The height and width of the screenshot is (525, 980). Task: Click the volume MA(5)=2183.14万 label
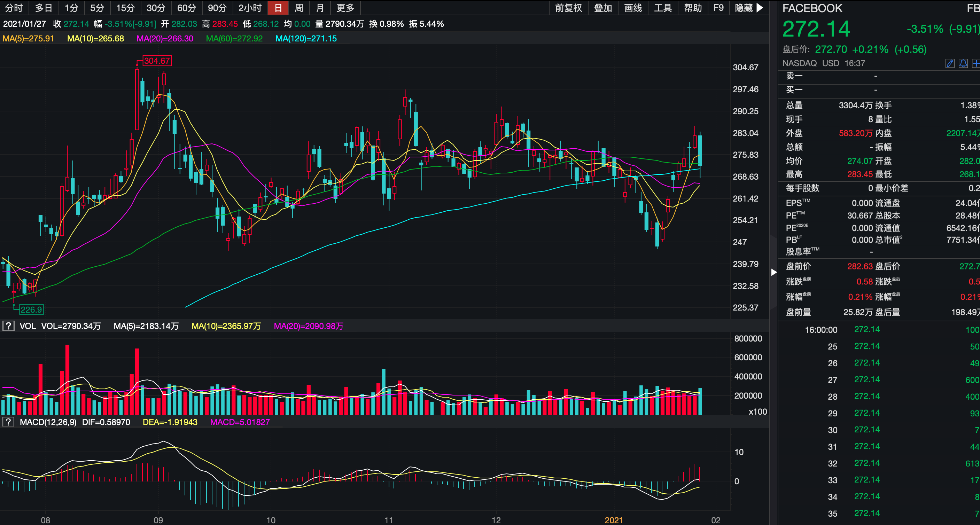pyautogui.click(x=146, y=326)
